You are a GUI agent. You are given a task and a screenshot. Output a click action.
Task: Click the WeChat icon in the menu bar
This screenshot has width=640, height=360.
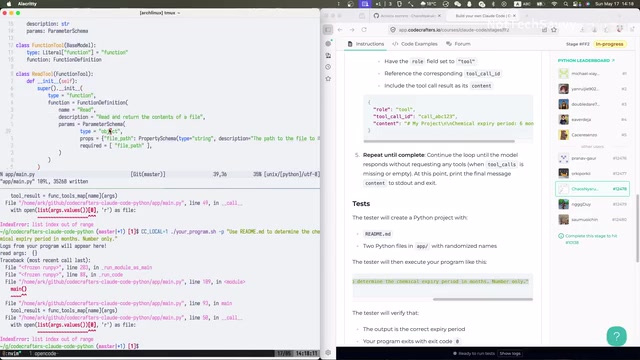coord(458,4)
